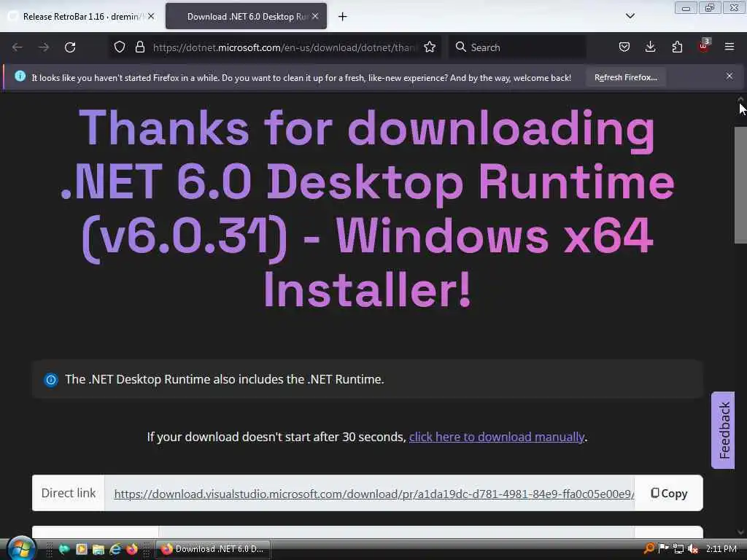Viewport: 747px width, 560px height.
Task: Close the Download .NET 6.0 Desktop tab
Action: tap(315, 16)
